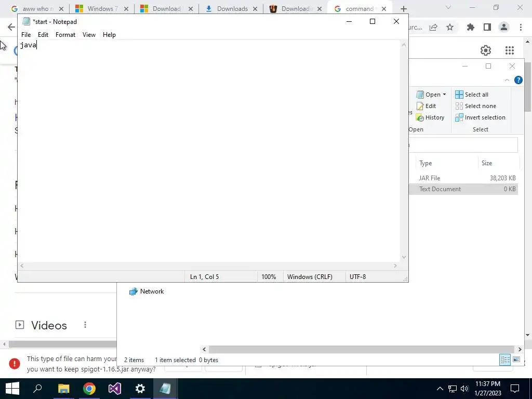
Task: Open Videos section three-dot menu
Action: pos(85,325)
